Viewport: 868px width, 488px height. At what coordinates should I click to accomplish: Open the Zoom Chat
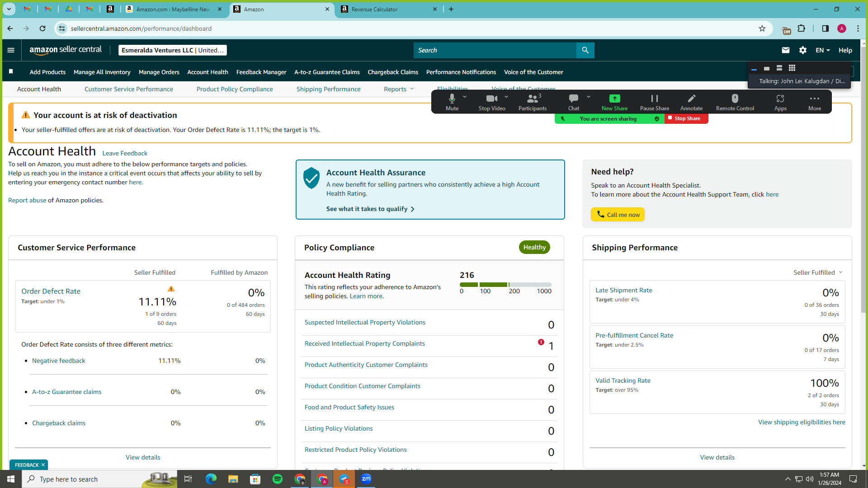coord(574,102)
